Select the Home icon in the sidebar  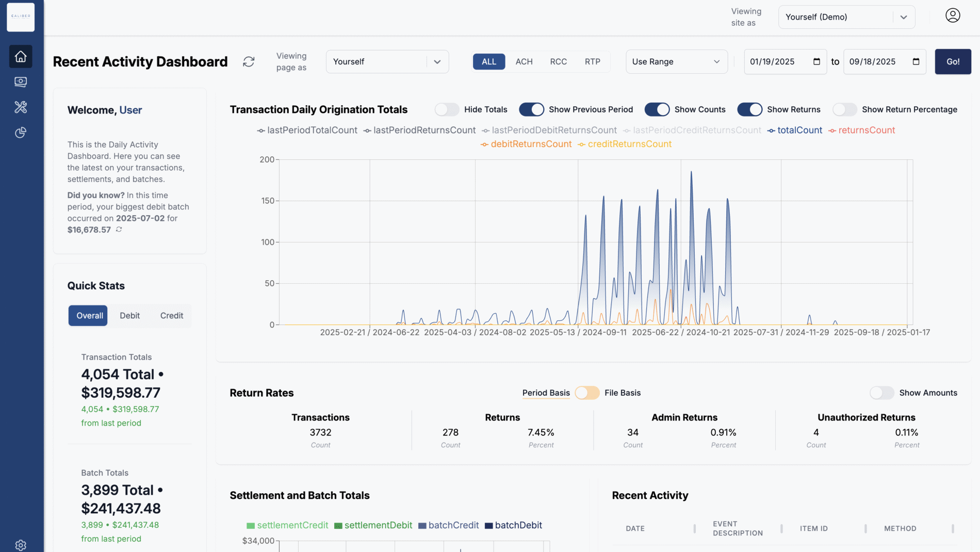pos(21,57)
